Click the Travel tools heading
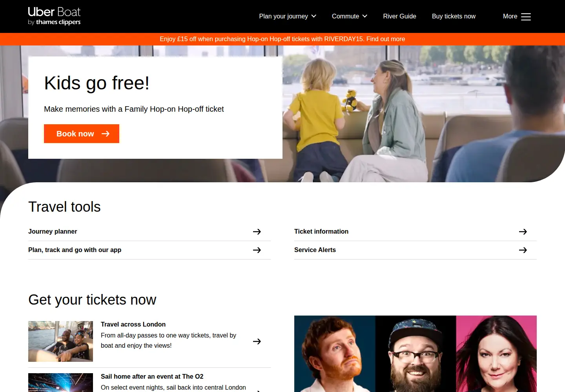This screenshot has height=392, width=565. coord(64,207)
